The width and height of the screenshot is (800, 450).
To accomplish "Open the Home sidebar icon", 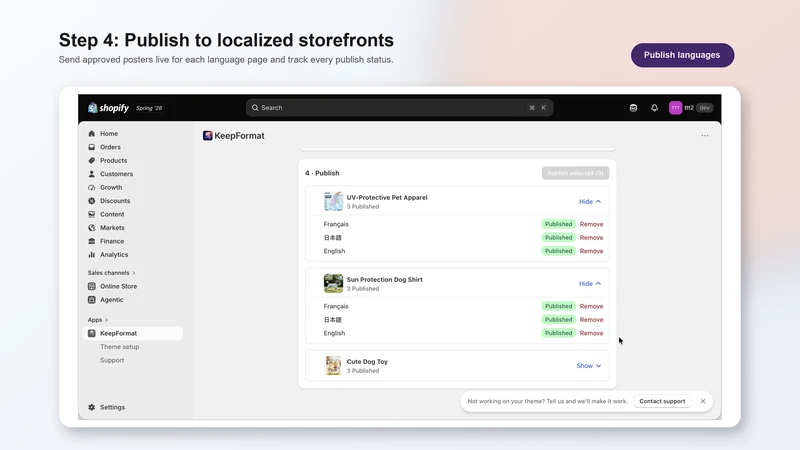I will click(x=92, y=134).
